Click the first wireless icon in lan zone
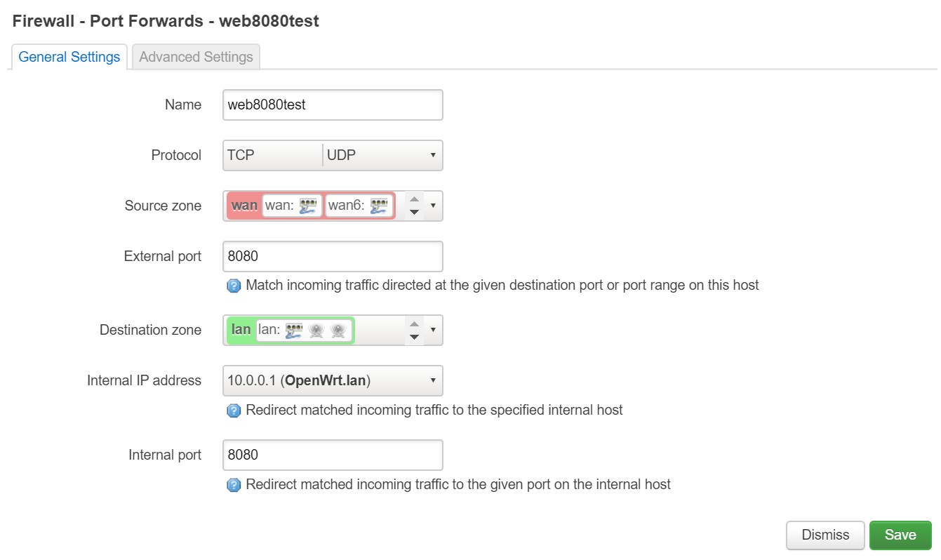This screenshot has width=941, height=560. coord(316,330)
